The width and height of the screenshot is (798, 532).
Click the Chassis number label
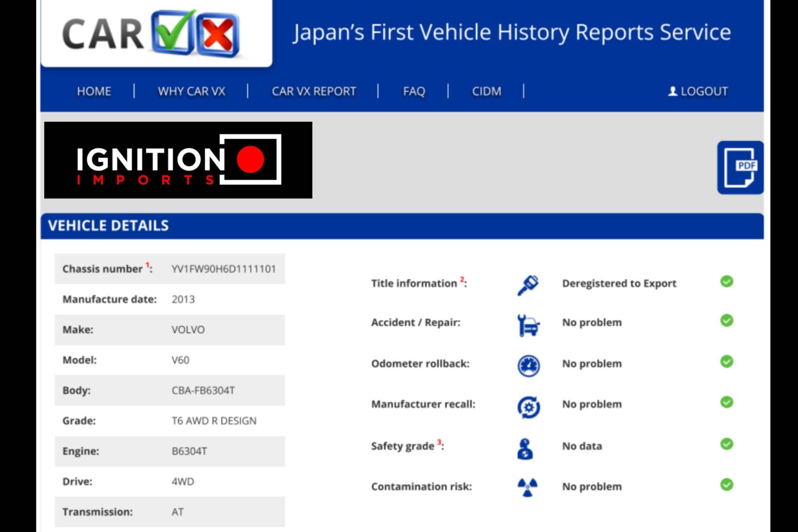(x=107, y=269)
